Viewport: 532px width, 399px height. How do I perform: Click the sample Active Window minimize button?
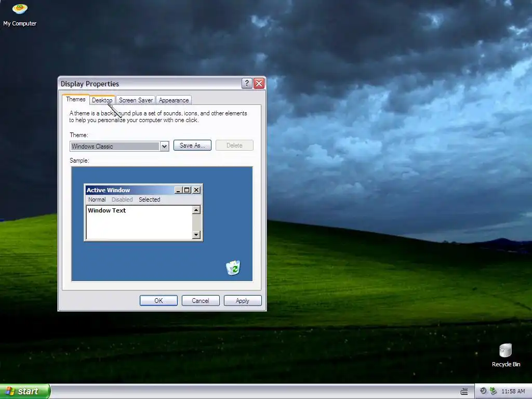(179, 190)
